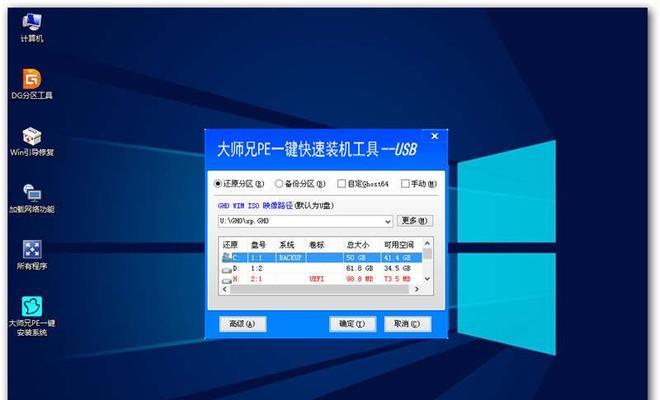The height and width of the screenshot is (400, 660).
Task: Click the C: drive icon in partition list
Action: [x=227, y=257]
